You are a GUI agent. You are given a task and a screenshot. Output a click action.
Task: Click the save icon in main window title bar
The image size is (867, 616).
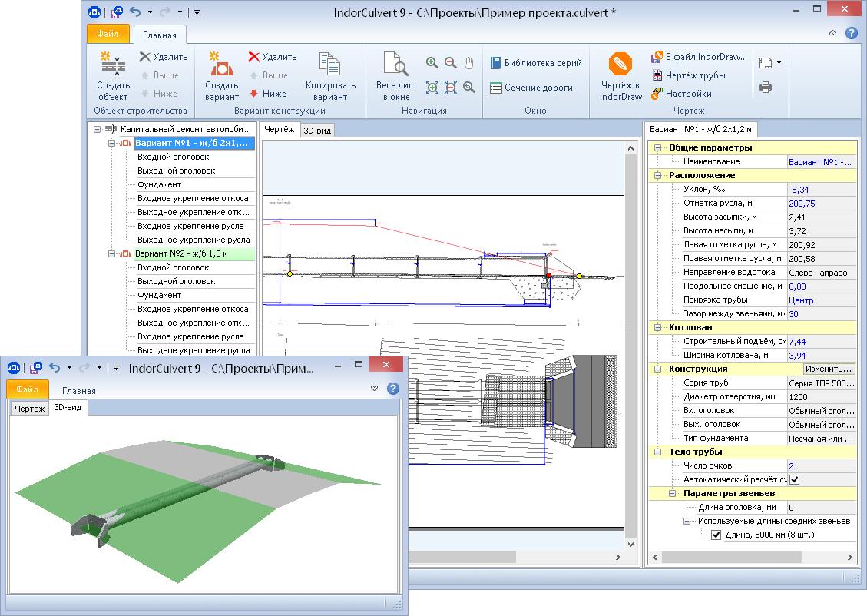tap(117, 12)
